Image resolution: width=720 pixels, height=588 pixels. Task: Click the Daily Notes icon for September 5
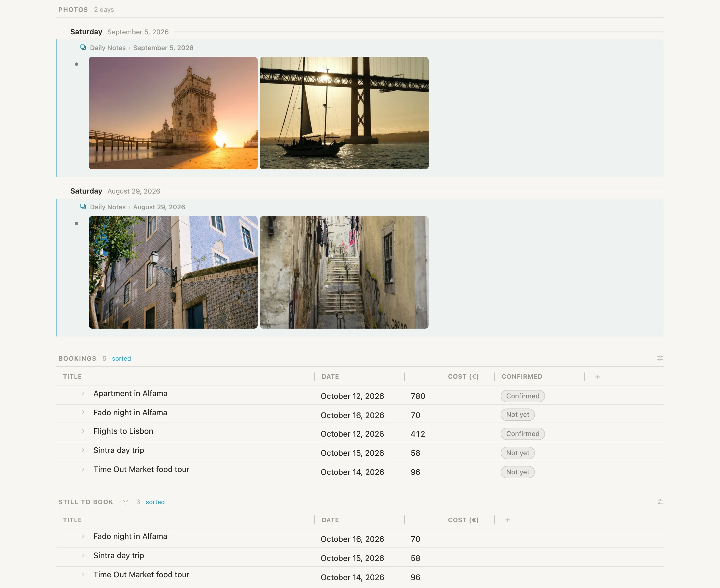pyautogui.click(x=83, y=48)
